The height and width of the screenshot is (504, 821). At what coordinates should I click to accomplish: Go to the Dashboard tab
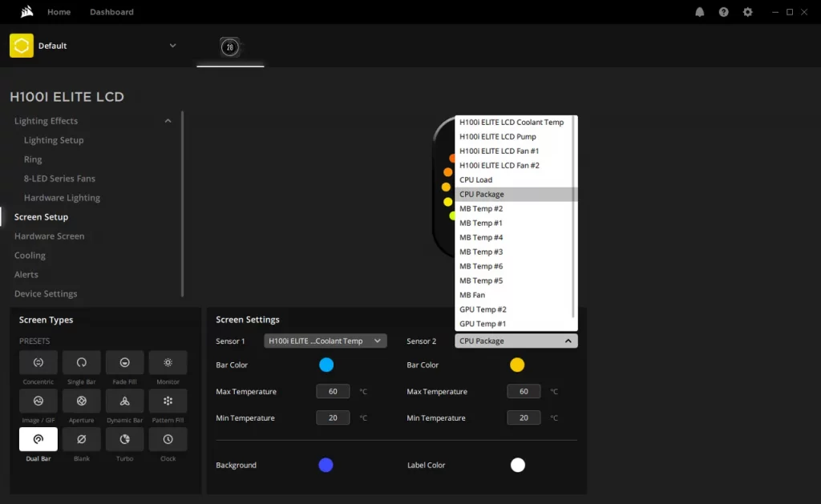(111, 12)
